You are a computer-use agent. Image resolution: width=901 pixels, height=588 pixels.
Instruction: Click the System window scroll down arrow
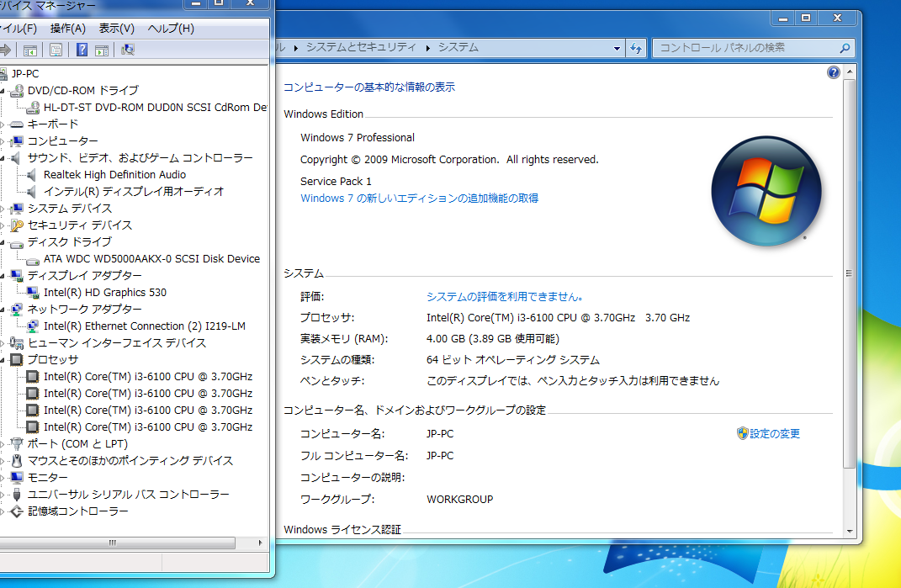click(x=849, y=532)
